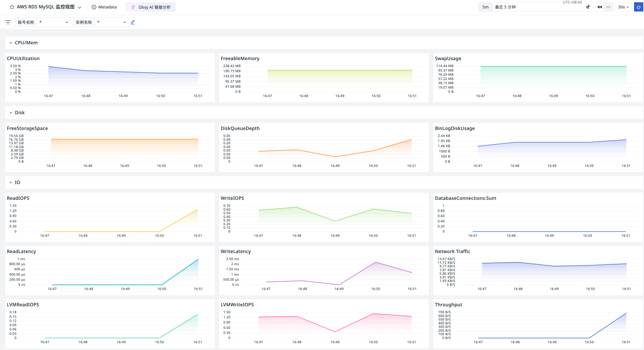Viewport: 644px width, 350px height.
Task: Click the blue refresh button
Action: (x=638, y=7)
